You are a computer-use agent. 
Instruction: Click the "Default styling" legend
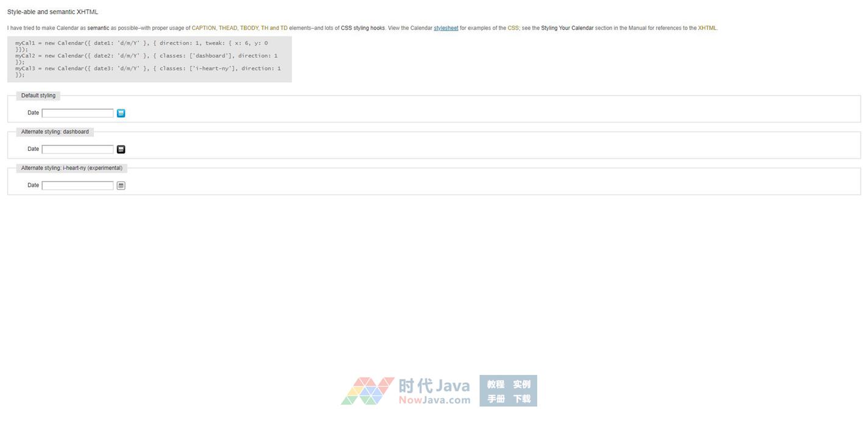click(x=38, y=96)
